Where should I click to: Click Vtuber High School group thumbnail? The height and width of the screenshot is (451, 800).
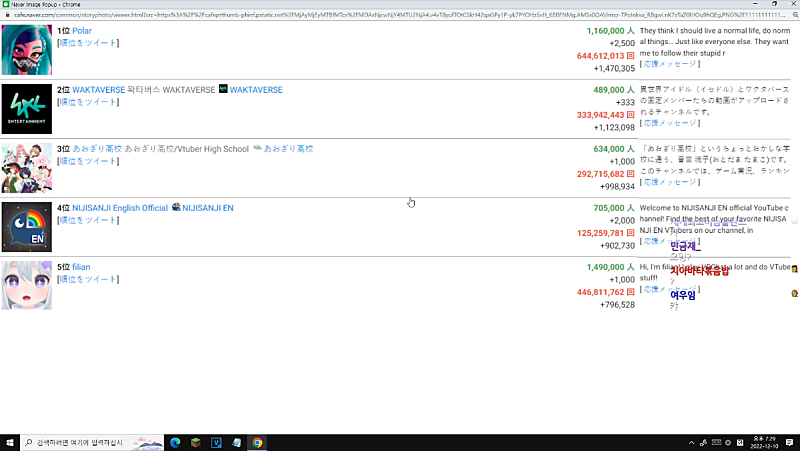(x=27, y=168)
